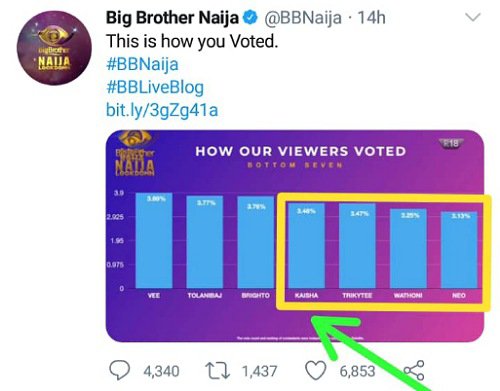The image size is (500, 391).
Task: Click the 14h tweet timestamp
Action: 372,18
